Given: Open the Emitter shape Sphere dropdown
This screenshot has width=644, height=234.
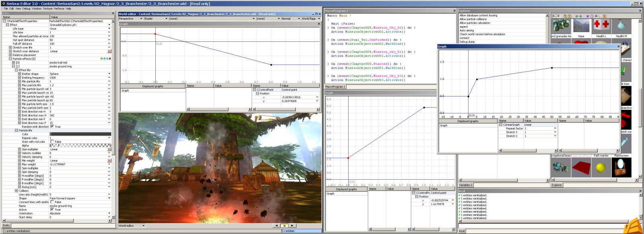Looking at the screenshot, I should click(109, 74).
